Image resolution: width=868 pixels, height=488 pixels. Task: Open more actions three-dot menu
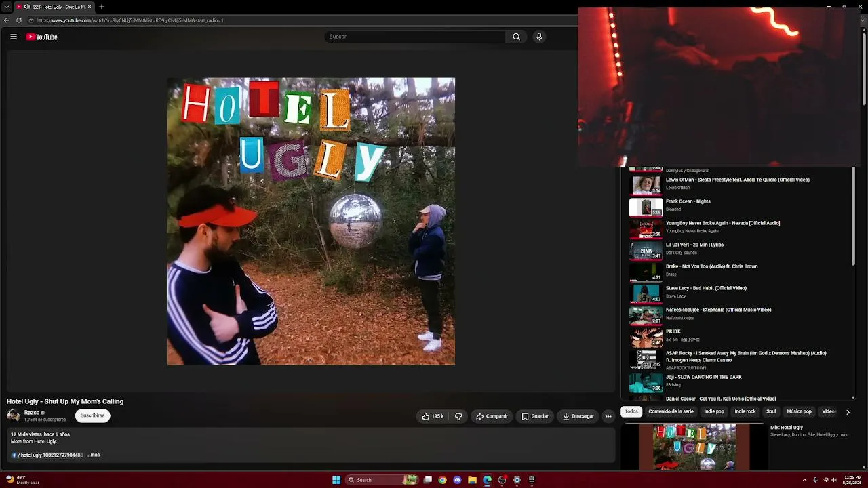pos(608,416)
